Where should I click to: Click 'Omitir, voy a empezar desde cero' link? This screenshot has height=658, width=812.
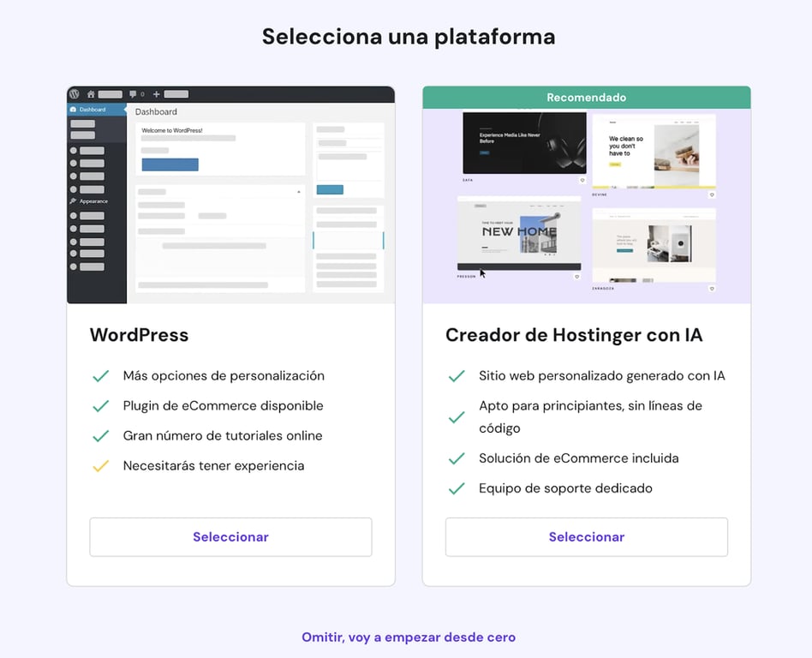[x=409, y=637]
